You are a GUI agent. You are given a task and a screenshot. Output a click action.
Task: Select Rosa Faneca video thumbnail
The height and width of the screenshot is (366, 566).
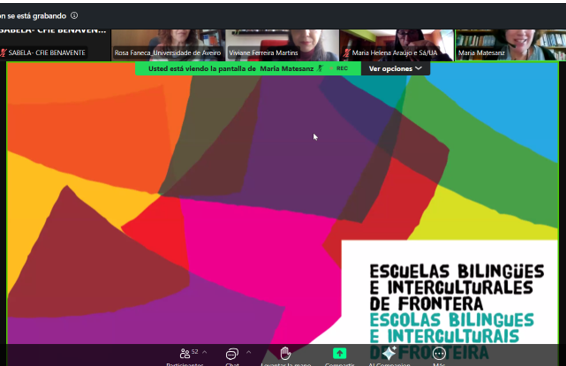click(168, 45)
